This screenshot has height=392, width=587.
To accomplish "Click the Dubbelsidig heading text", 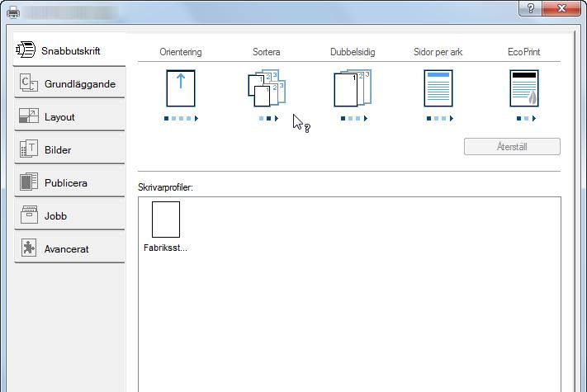I will (353, 52).
